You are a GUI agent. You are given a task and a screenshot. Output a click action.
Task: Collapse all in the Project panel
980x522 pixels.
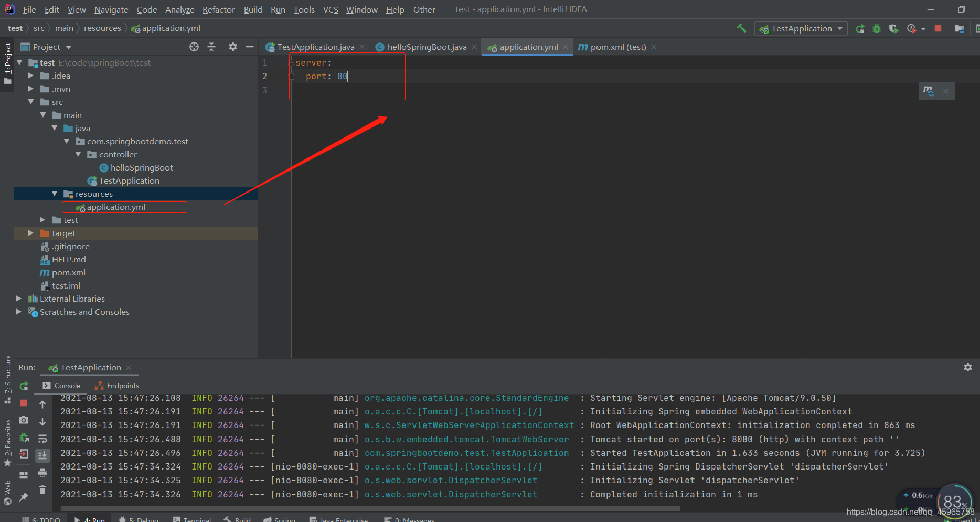[x=211, y=47]
